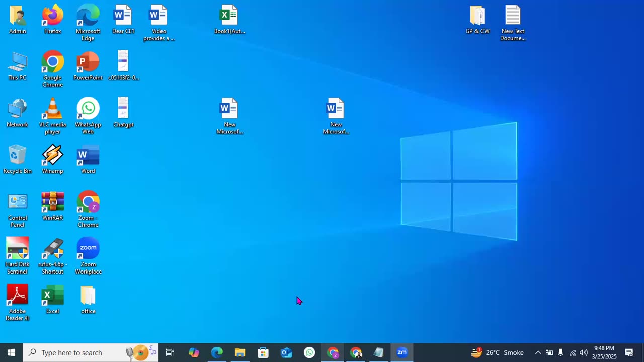Select the Adobe Reader XI shortcut

18,303
